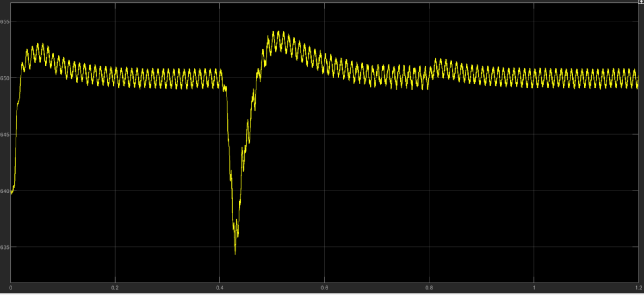Click the 0.2 time-axis tick label
The height and width of the screenshot is (295, 644).
pos(115,288)
